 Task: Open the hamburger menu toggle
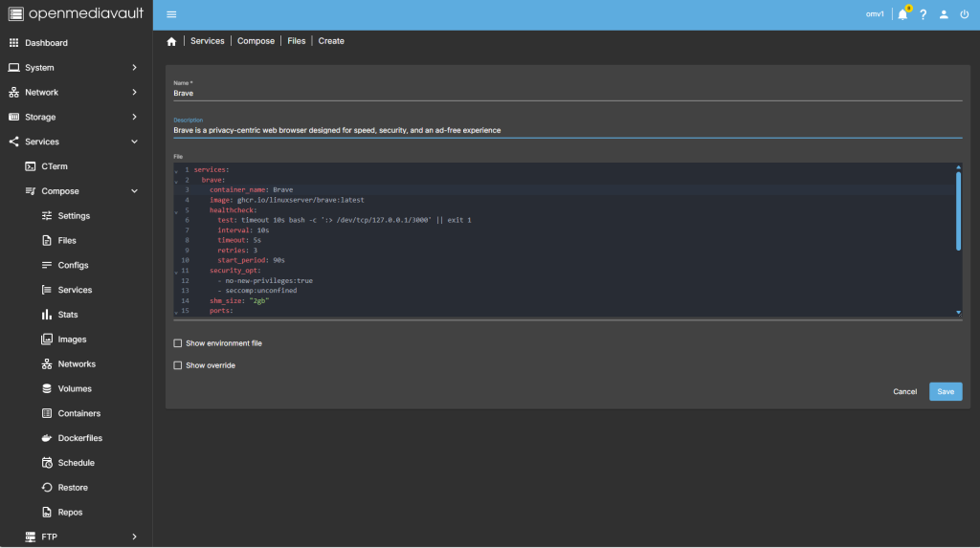[x=171, y=14]
